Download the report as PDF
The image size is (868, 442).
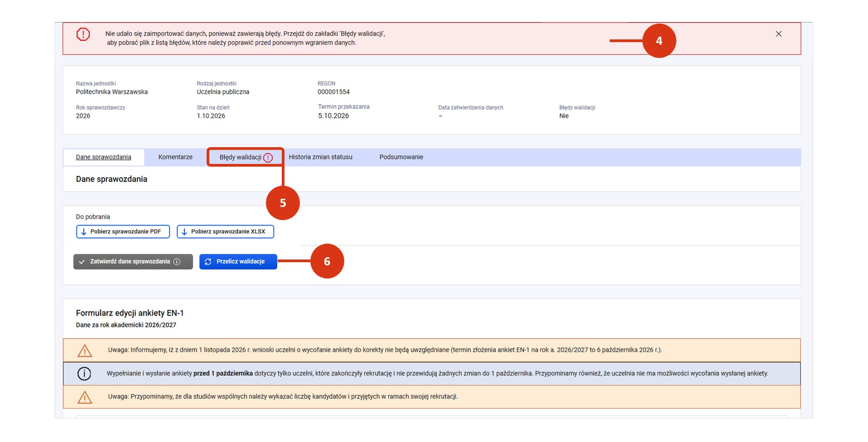(123, 231)
